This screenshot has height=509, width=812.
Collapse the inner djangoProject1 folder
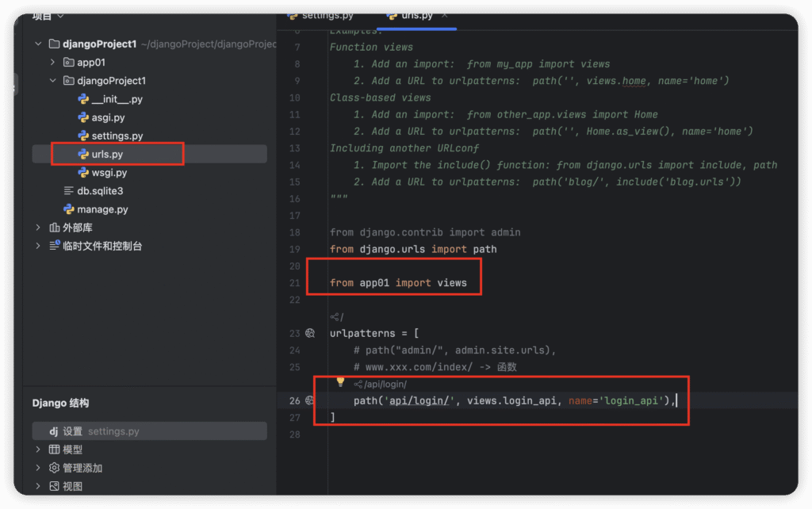[52, 81]
